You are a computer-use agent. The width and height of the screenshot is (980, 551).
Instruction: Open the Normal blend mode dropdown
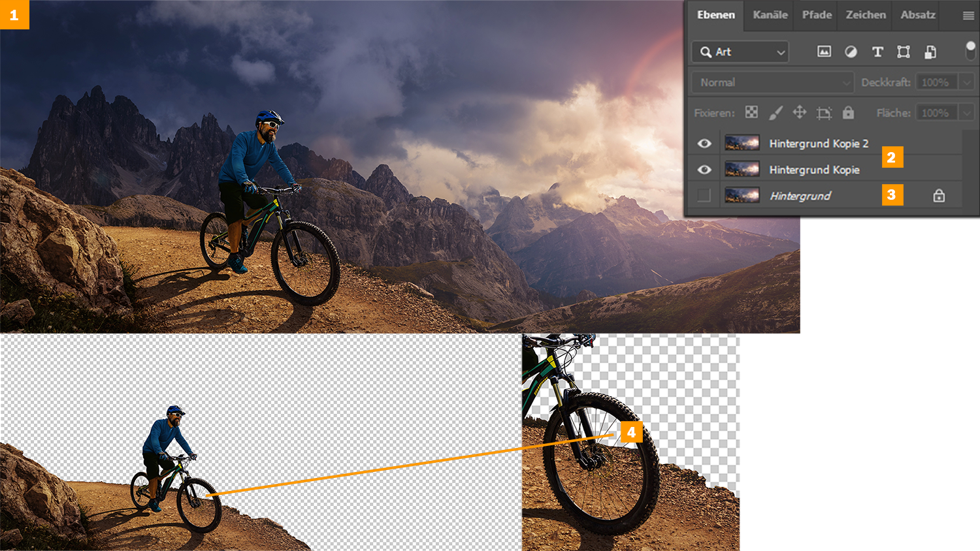773,82
